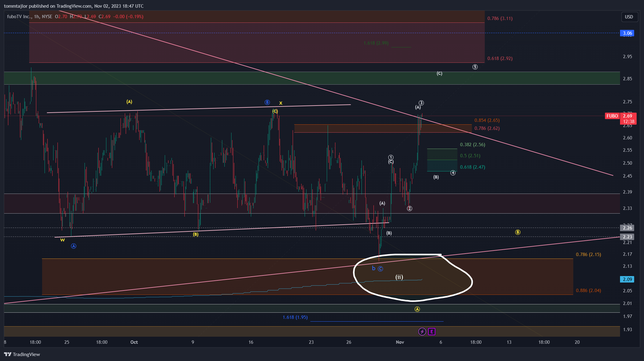Click the 'Nov' date on time axis

pos(400,342)
